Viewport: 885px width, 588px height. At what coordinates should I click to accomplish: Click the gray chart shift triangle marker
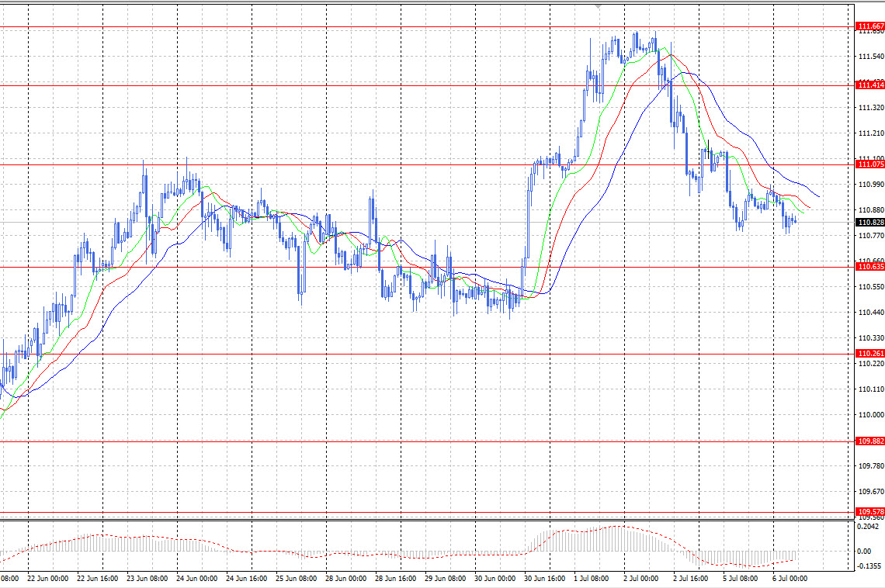click(x=599, y=6)
